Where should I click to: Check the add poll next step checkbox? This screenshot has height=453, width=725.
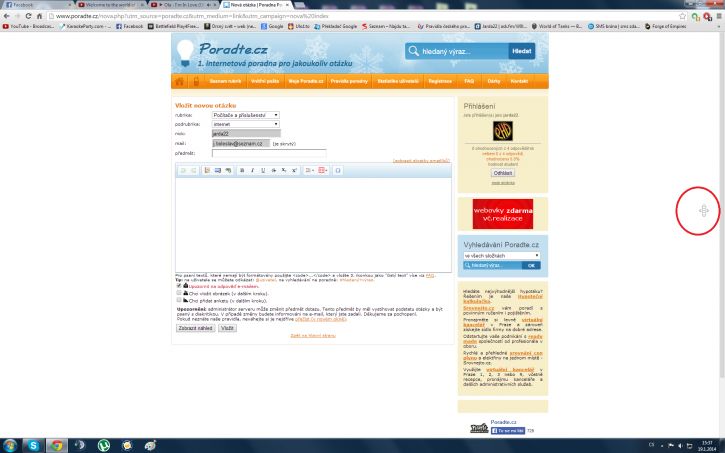pyautogui.click(x=179, y=300)
